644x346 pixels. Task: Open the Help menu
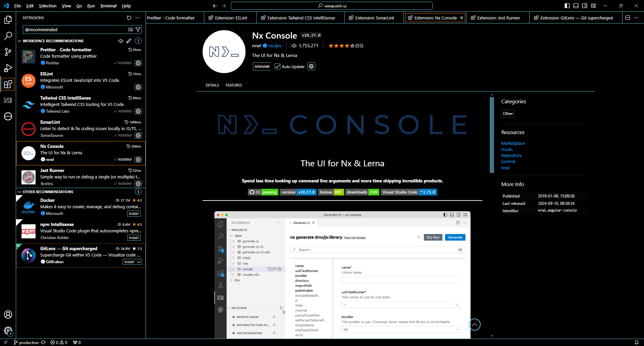tap(126, 6)
